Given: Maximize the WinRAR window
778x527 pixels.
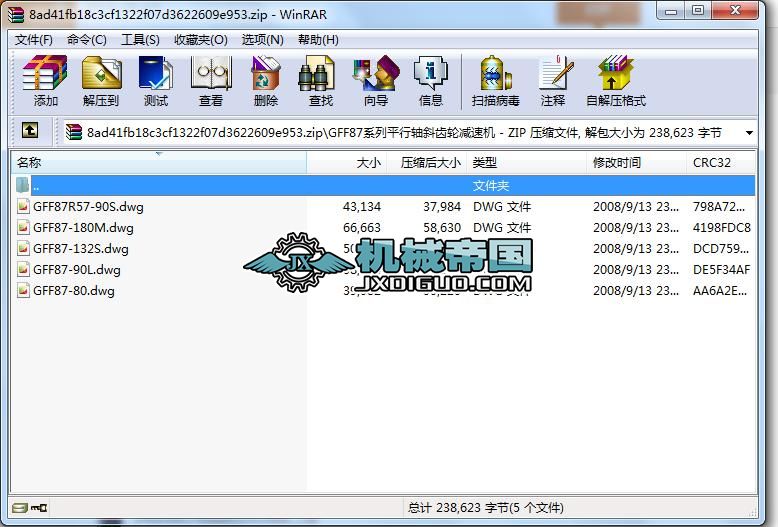Looking at the screenshot, I should [x=698, y=11].
